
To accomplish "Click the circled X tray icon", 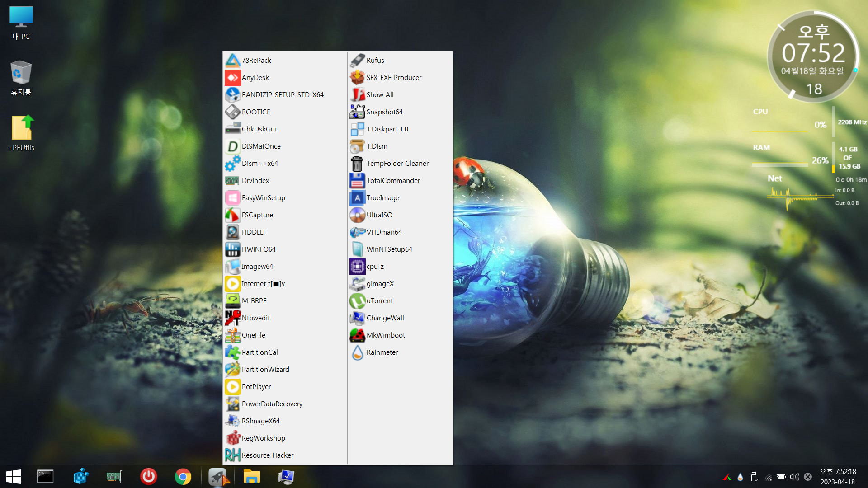I will [x=808, y=477].
